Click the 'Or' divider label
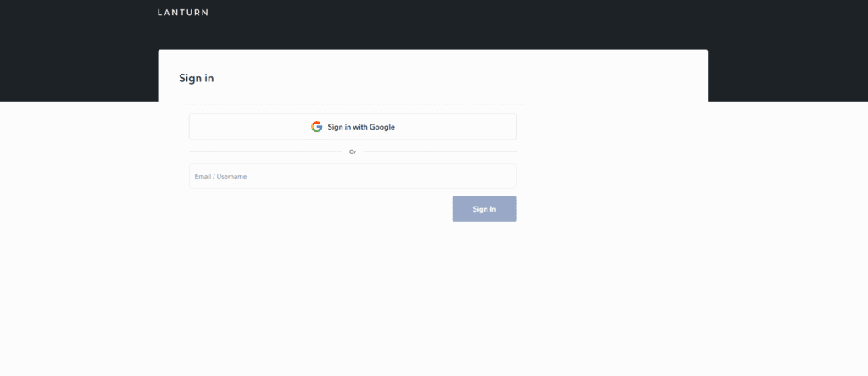Viewport: 868px width, 376px height. (353, 152)
